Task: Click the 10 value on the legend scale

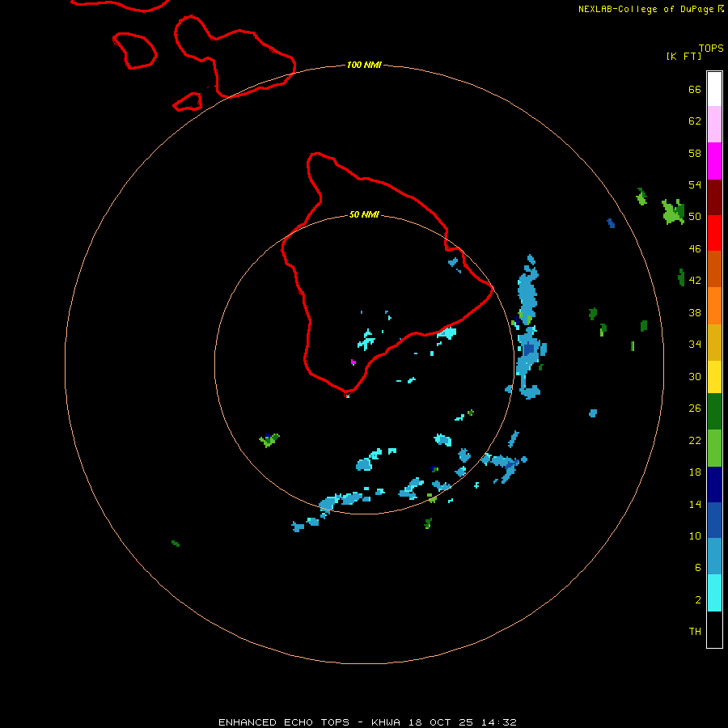Action: [x=695, y=535]
